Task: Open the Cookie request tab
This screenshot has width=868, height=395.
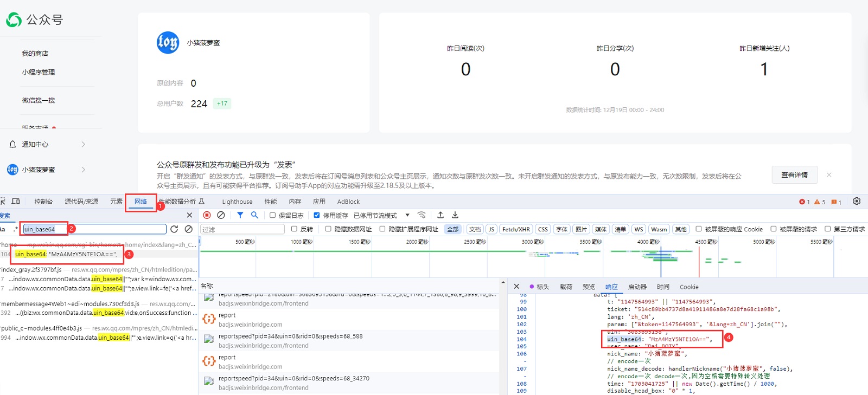Action: [689, 287]
